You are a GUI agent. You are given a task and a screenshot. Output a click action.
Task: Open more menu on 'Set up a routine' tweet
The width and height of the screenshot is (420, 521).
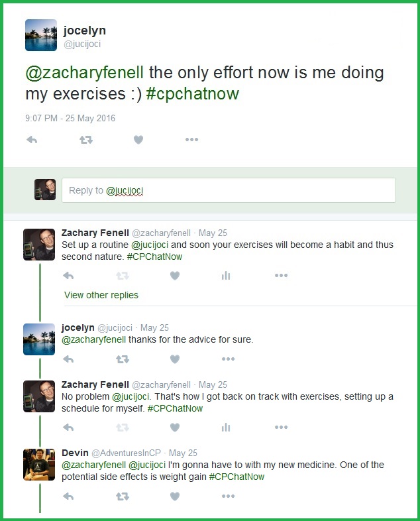coord(281,276)
